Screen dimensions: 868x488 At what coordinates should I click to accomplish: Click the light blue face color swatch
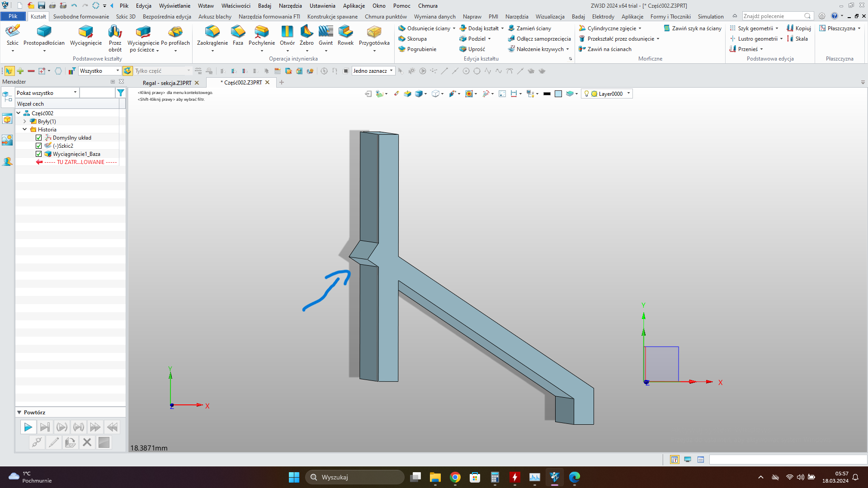558,94
